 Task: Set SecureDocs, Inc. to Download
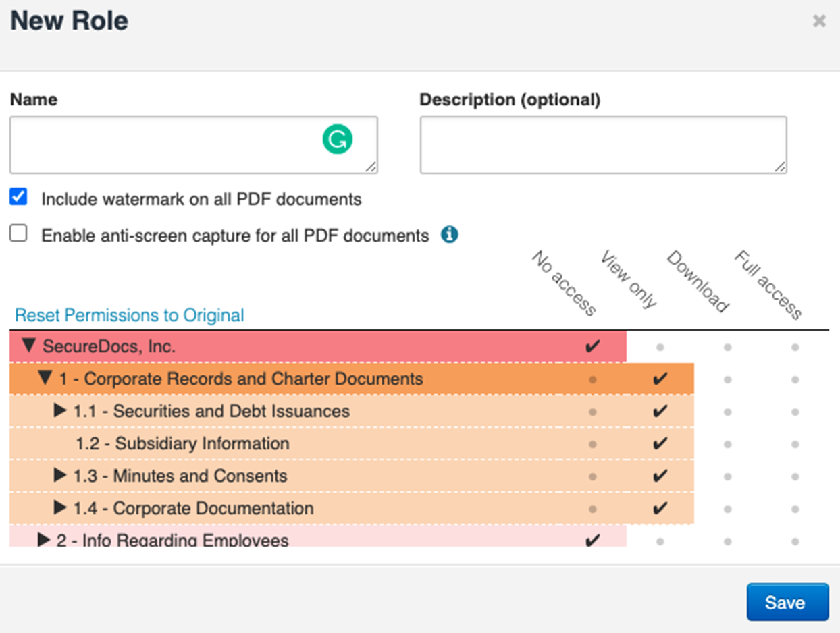pyautogui.click(x=727, y=348)
